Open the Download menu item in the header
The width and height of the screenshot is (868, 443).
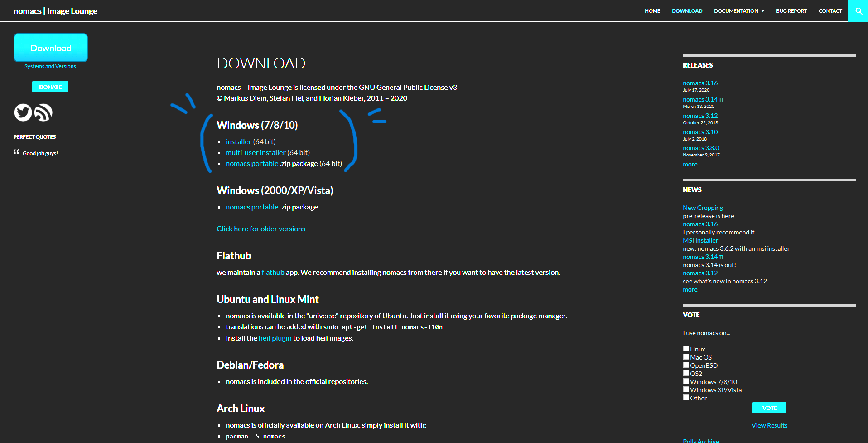tap(687, 11)
